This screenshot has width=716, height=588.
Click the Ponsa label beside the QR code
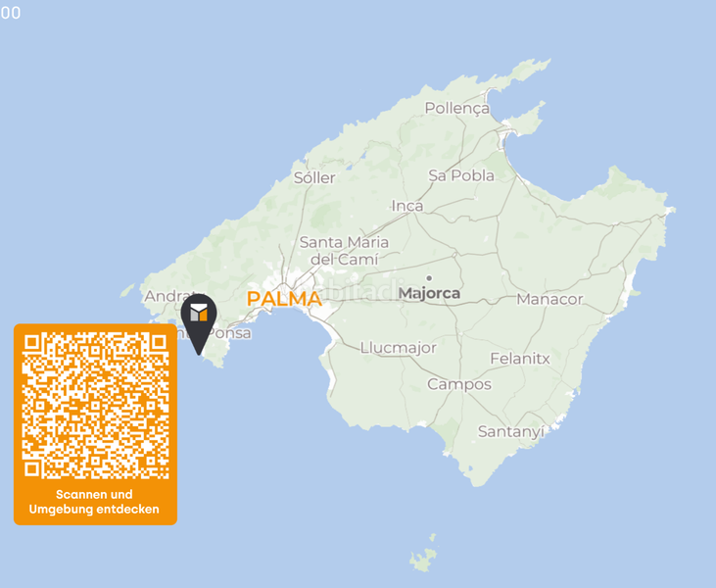pyautogui.click(x=230, y=333)
